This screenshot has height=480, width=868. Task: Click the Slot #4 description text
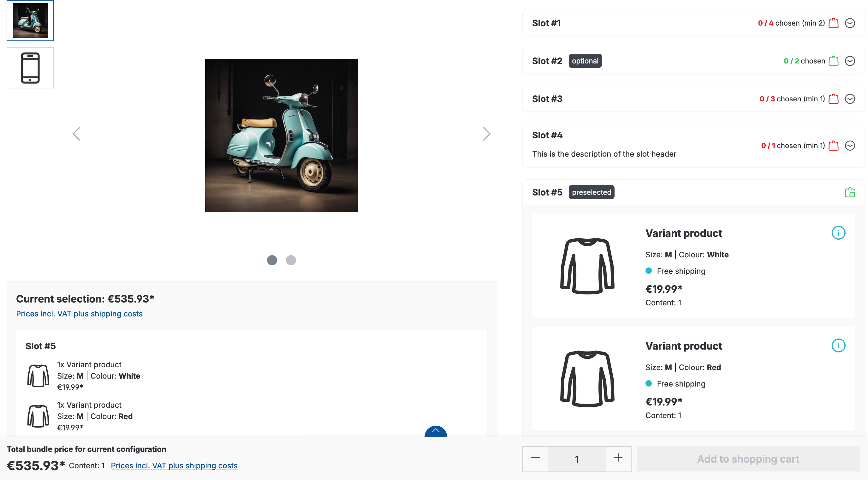coord(604,154)
